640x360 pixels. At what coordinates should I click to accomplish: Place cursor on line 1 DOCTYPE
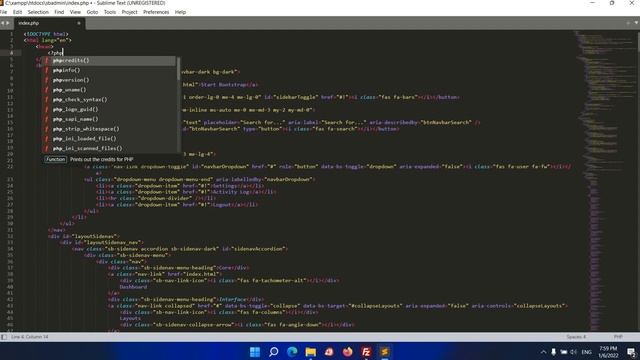[46, 34]
